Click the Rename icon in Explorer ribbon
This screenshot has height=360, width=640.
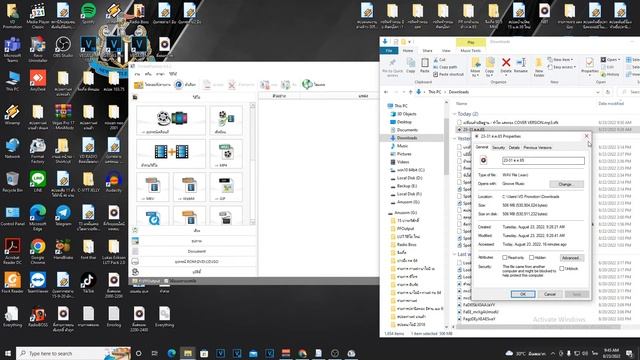pos(520,65)
